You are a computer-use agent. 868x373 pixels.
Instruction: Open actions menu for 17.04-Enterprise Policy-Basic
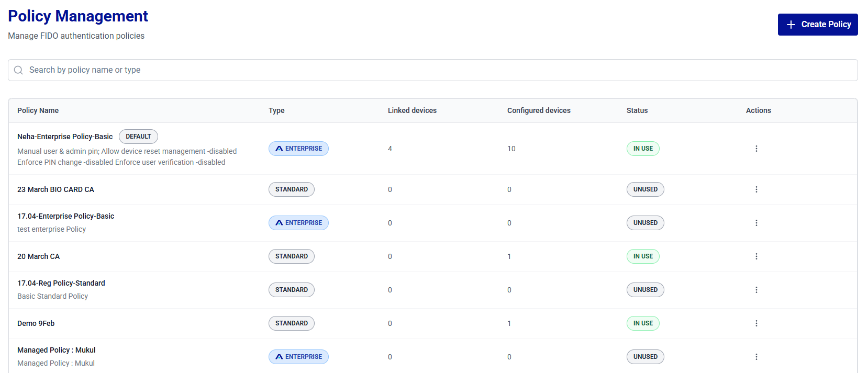click(x=756, y=223)
